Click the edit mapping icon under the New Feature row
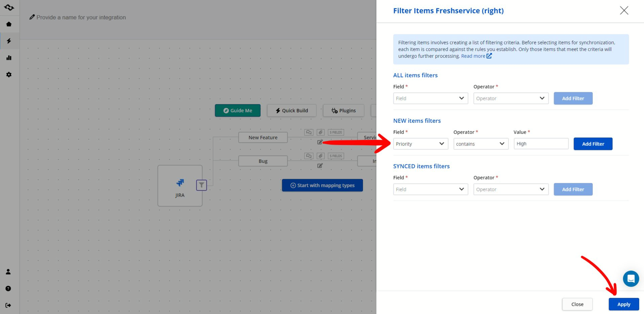Screen dimensions: 644x314 (320, 142)
